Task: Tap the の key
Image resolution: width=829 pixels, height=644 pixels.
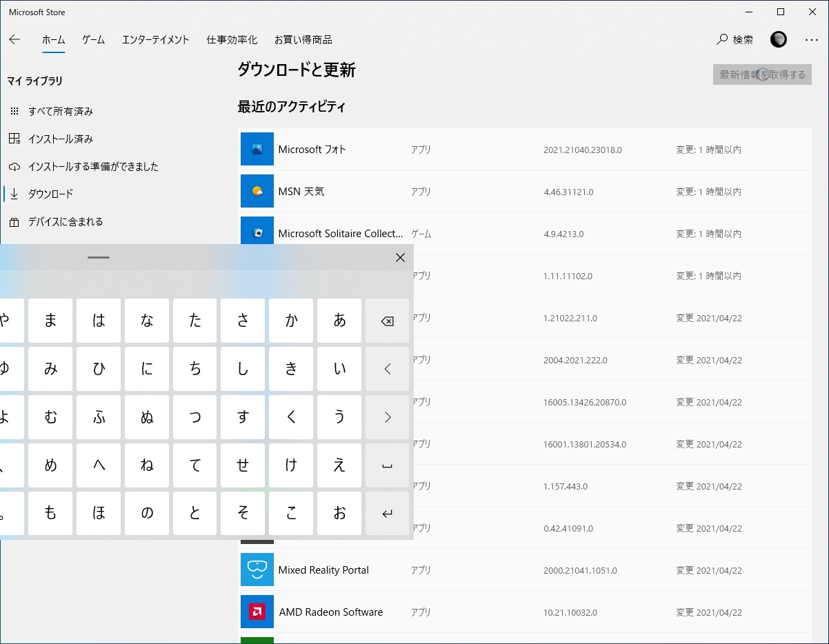Action: coord(147,514)
